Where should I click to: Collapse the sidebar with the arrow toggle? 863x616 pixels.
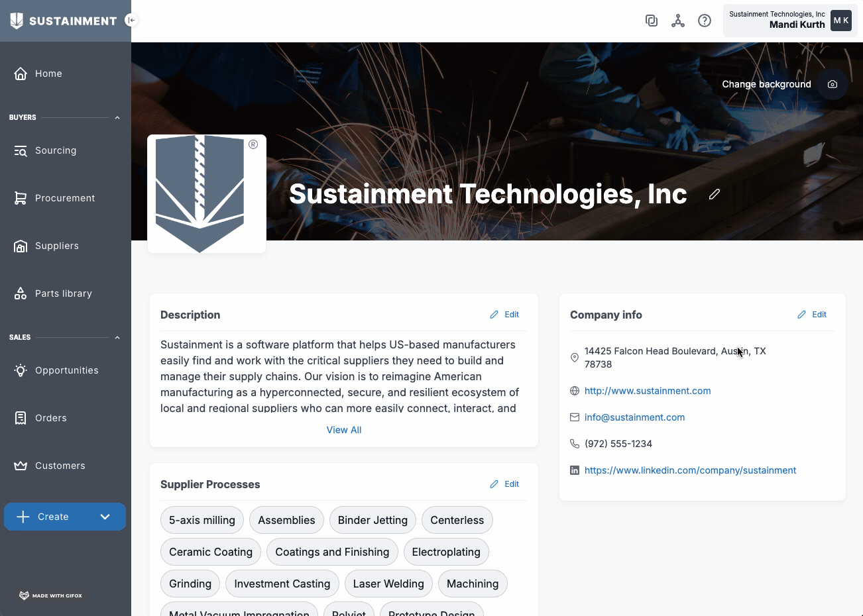click(x=131, y=20)
